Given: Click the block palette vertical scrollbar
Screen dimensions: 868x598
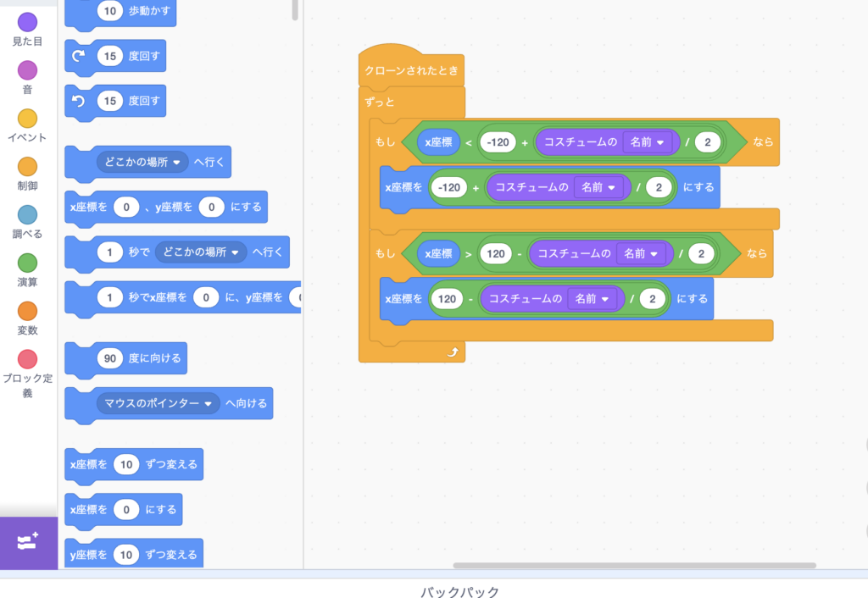Looking at the screenshot, I should click(295, 9).
